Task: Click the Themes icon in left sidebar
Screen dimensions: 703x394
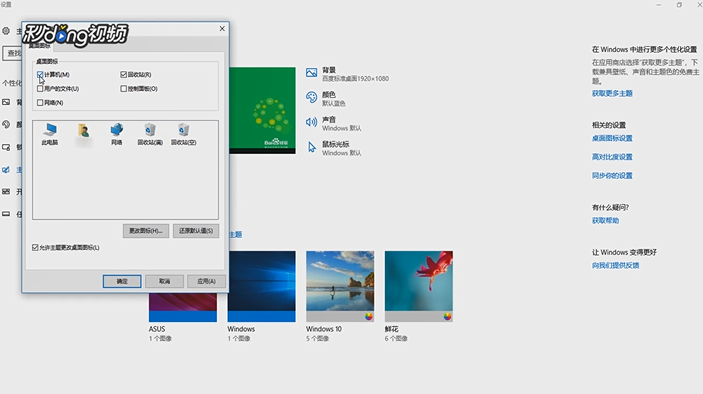Action: click(6, 169)
